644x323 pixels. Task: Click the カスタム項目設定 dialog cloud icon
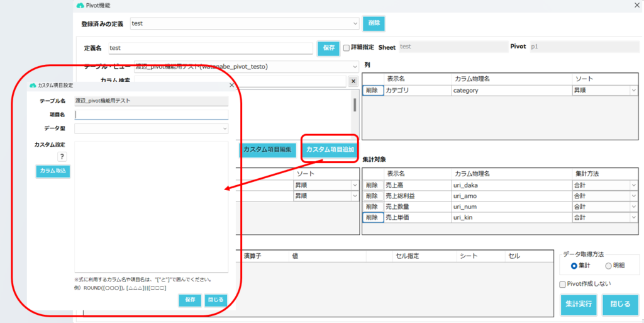point(33,85)
